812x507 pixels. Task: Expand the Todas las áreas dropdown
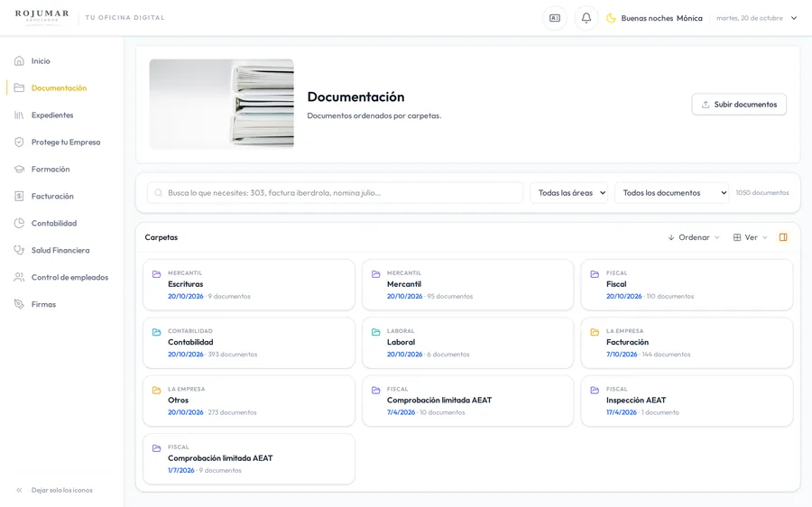(x=568, y=193)
